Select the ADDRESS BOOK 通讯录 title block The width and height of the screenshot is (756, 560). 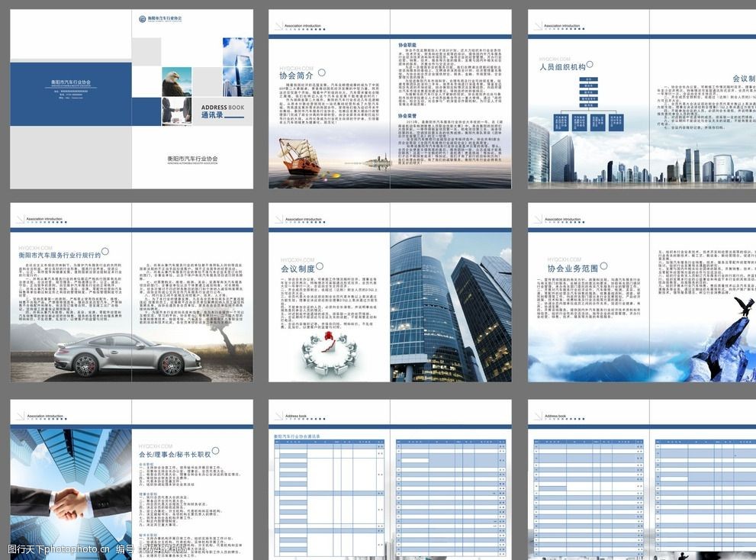pyautogui.click(x=223, y=111)
